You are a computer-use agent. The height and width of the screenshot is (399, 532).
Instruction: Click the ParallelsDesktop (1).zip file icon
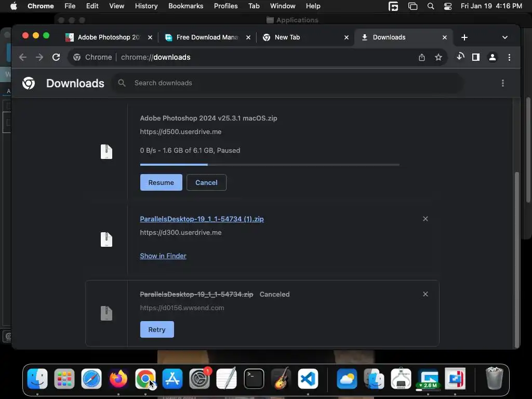tap(107, 240)
